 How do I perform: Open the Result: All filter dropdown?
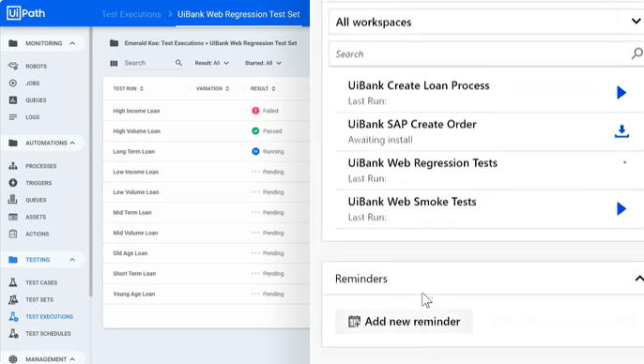coord(211,63)
